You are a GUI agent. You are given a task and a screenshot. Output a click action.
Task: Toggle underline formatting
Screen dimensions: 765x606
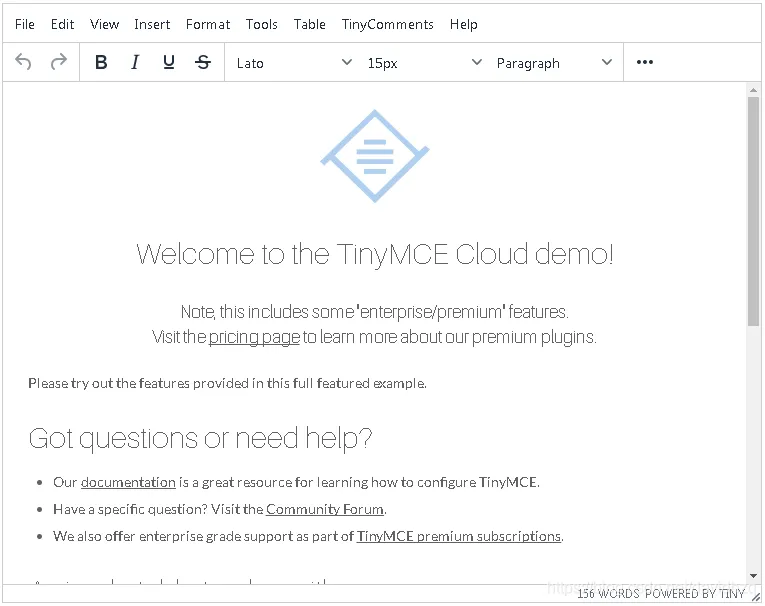pos(169,62)
